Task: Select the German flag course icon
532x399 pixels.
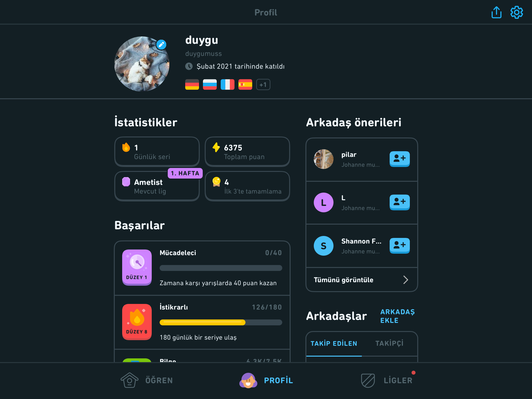Action: point(192,84)
